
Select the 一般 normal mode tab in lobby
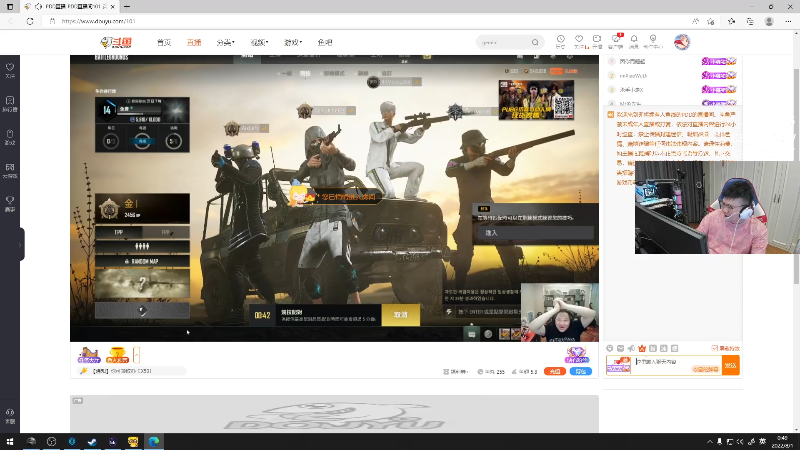[286, 73]
